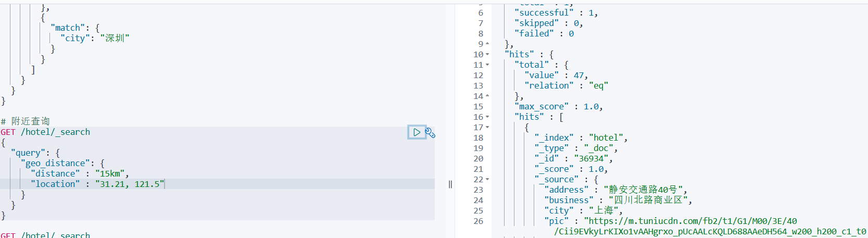Click the "静安交通路40号" address value

[x=645, y=190]
